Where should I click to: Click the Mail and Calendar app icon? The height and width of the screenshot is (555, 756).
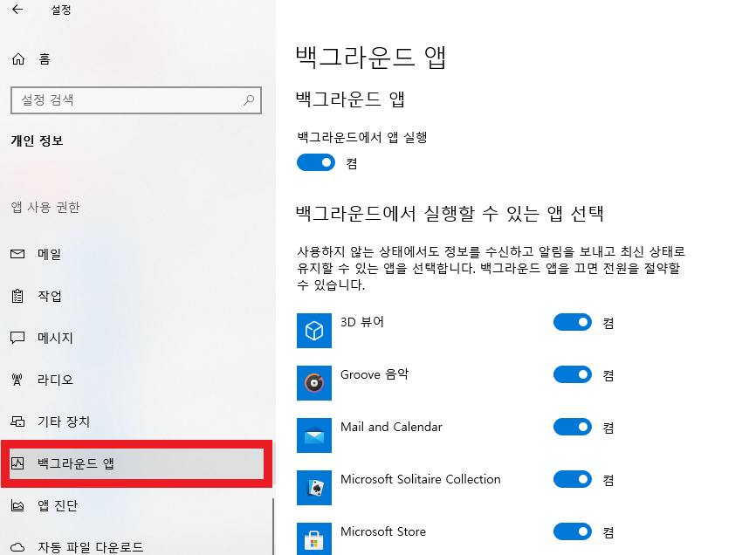[314, 435]
